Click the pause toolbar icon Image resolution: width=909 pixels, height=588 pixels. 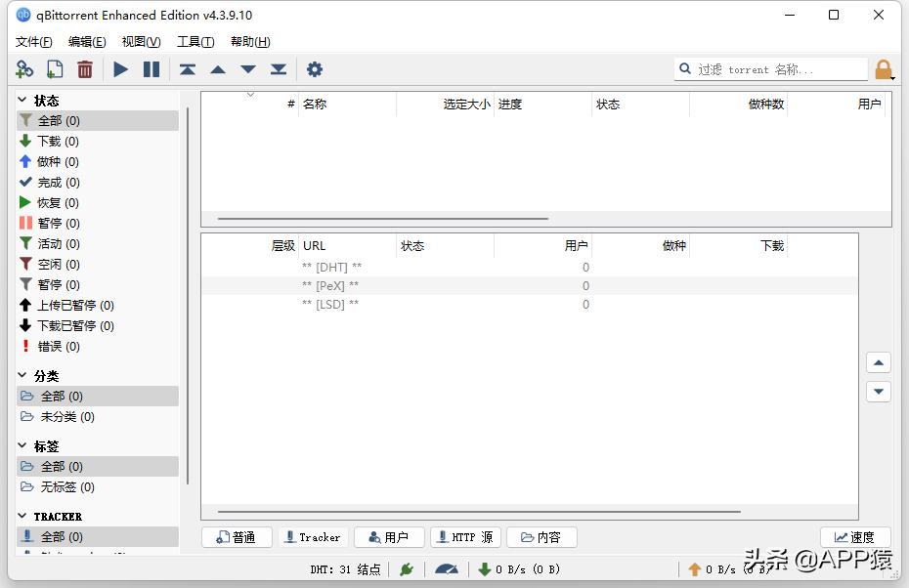click(151, 69)
